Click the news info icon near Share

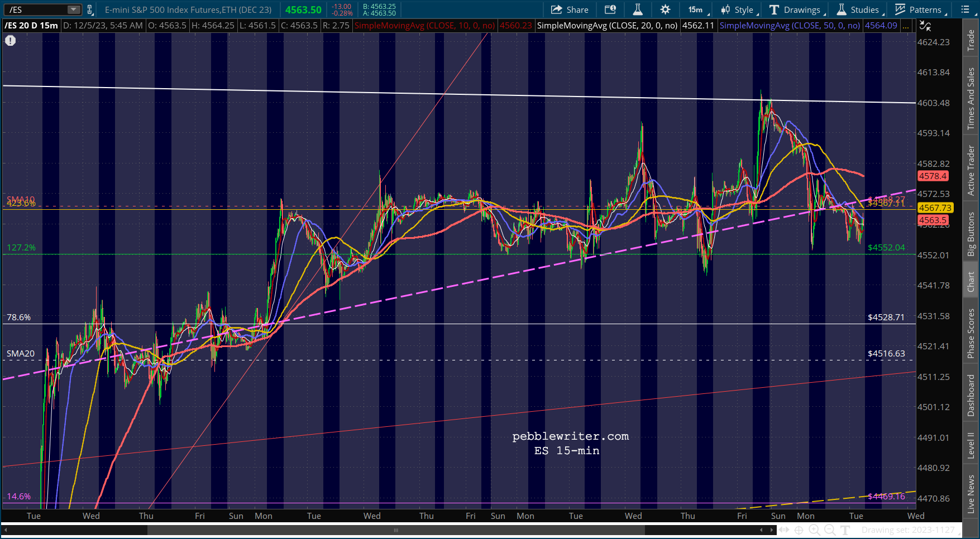(x=610, y=9)
